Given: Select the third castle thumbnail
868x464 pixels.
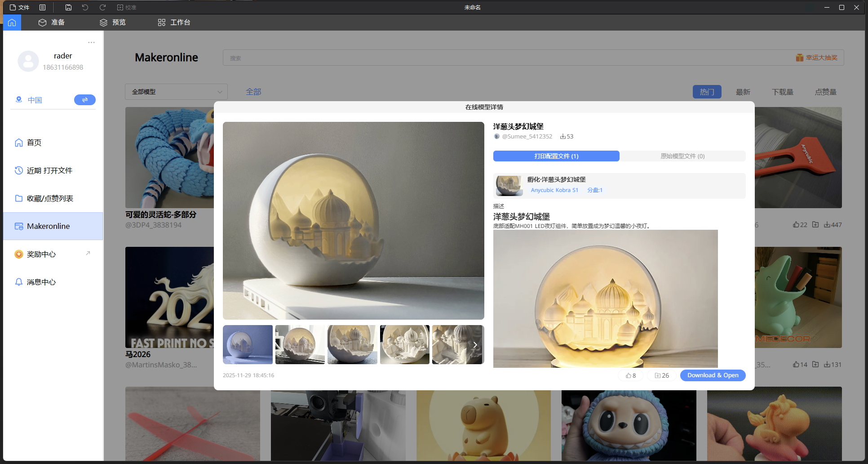Looking at the screenshot, I should 352,344.
